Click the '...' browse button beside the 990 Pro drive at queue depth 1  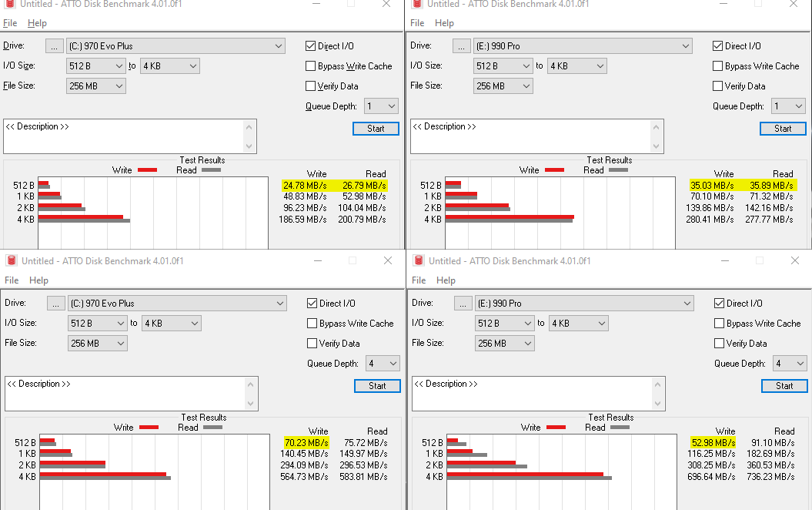461,46
